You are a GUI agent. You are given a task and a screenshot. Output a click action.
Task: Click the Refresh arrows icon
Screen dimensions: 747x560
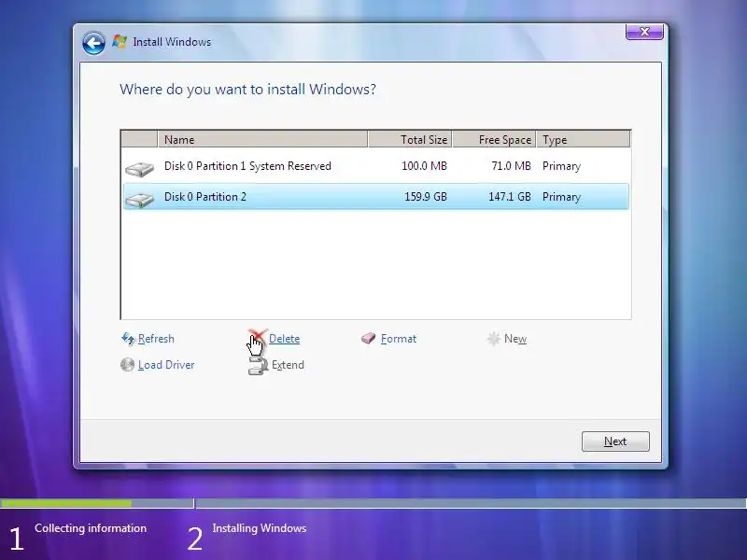pos(128,339)
